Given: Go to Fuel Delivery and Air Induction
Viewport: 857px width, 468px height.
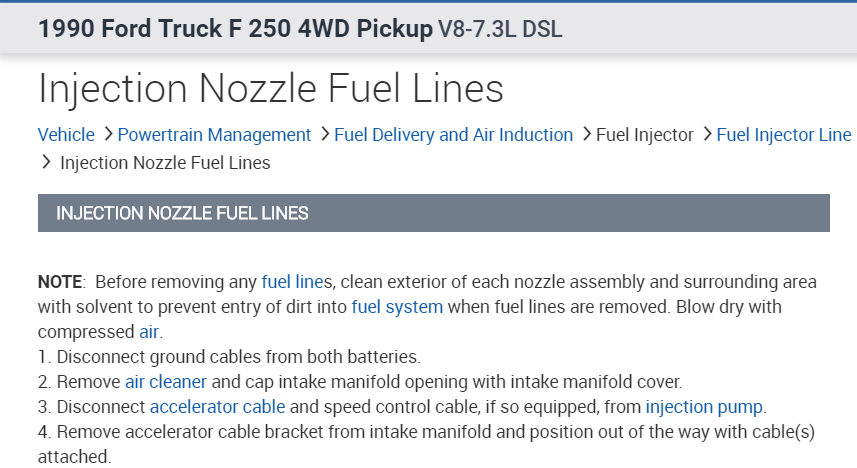Looking at the screenshot, I should (453, 135).
